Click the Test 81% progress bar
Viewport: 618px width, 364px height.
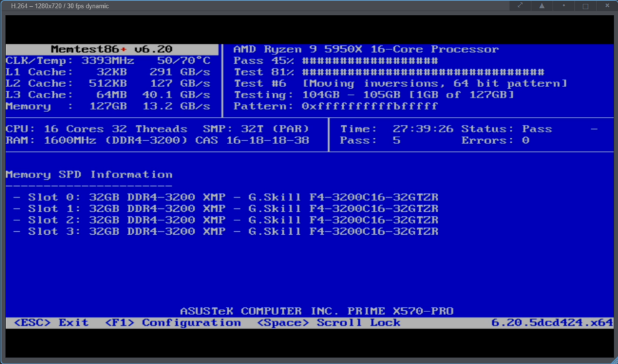coord(423,72)
